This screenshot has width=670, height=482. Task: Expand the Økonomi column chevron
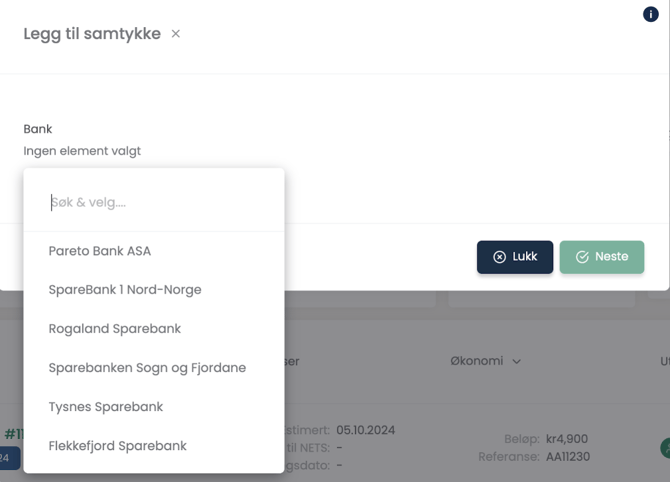tap(517, 361)
